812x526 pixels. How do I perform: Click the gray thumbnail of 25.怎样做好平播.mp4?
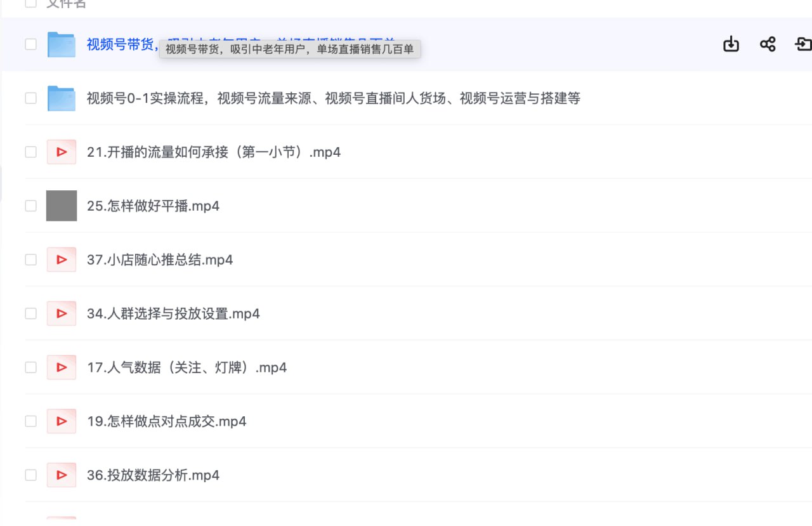point(61,206)
